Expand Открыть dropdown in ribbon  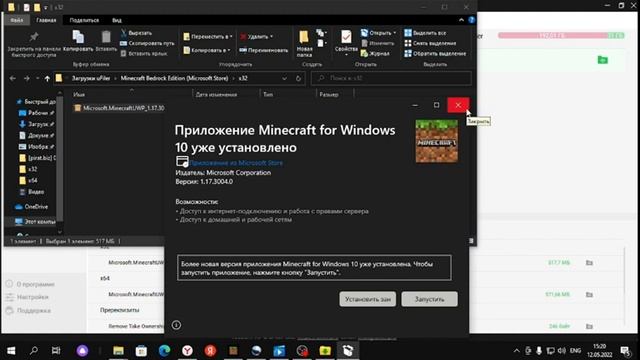click(395, 33)
